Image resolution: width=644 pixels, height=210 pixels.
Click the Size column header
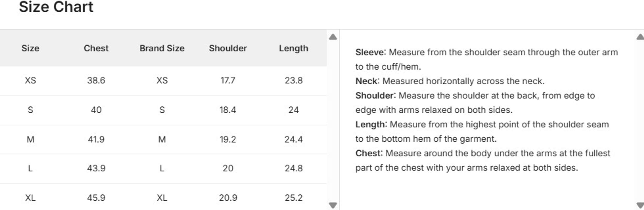point(30,48)
